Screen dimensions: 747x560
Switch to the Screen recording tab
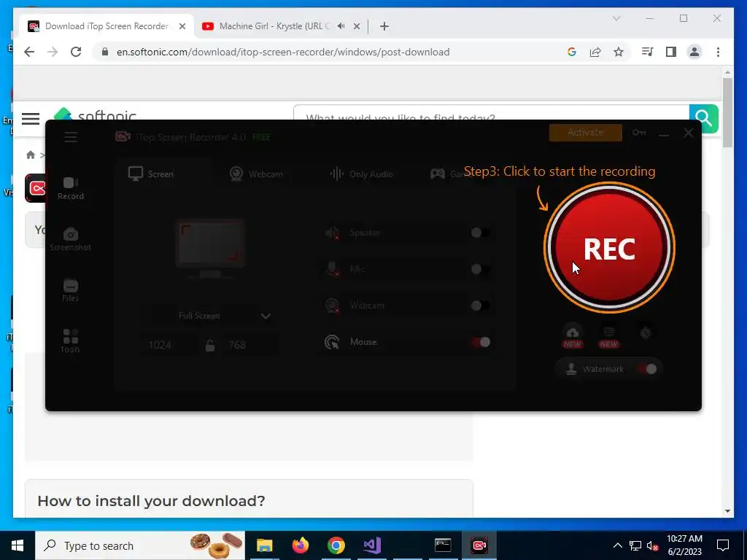point(151,174)
